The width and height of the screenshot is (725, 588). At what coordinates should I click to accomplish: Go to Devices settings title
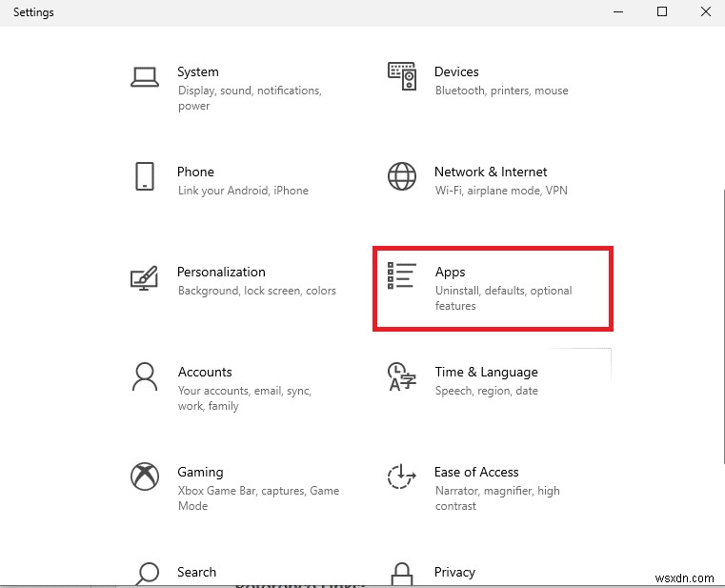coord(456,71)
